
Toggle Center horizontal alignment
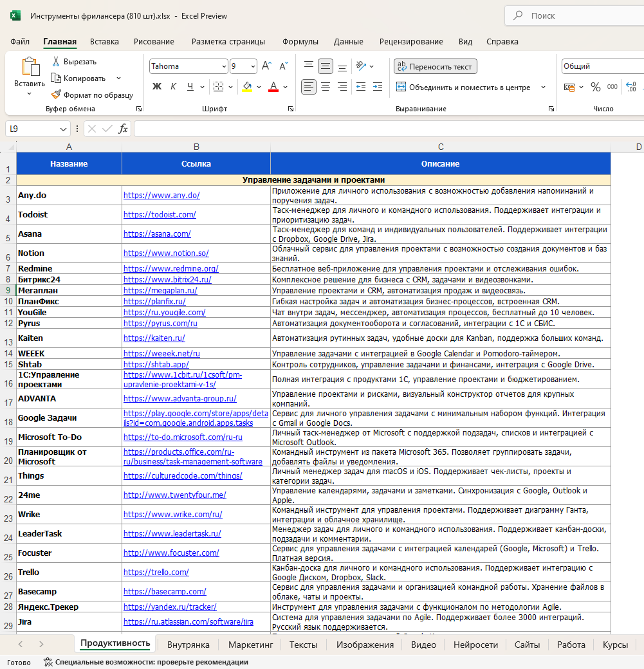[x=325, y=87]
